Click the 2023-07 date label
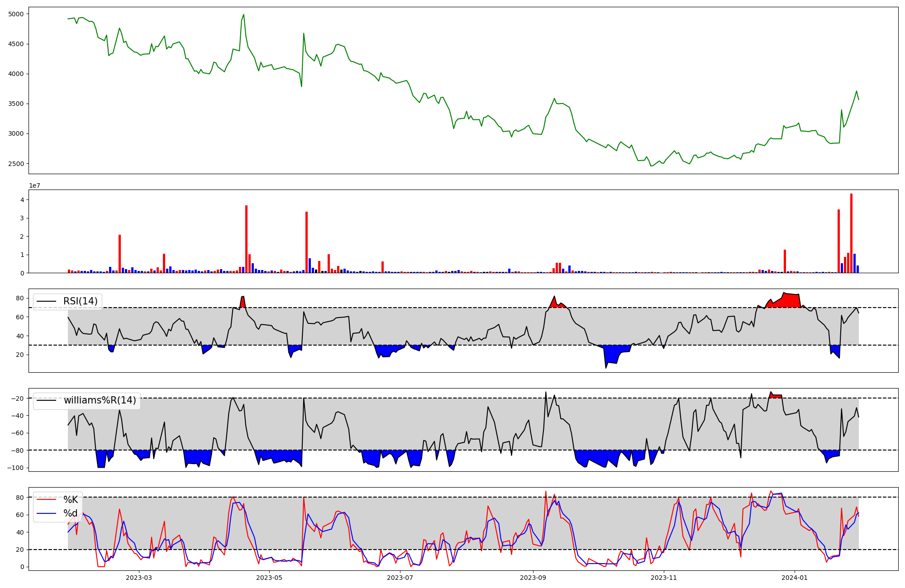This screenshot has width=905, height=588. (400, 578)
